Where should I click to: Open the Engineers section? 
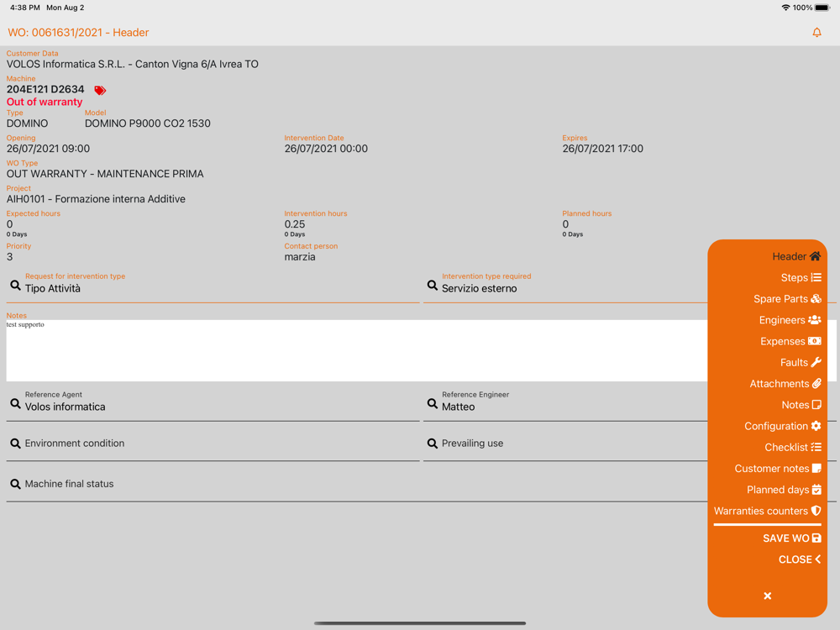[x=790, y=320]
